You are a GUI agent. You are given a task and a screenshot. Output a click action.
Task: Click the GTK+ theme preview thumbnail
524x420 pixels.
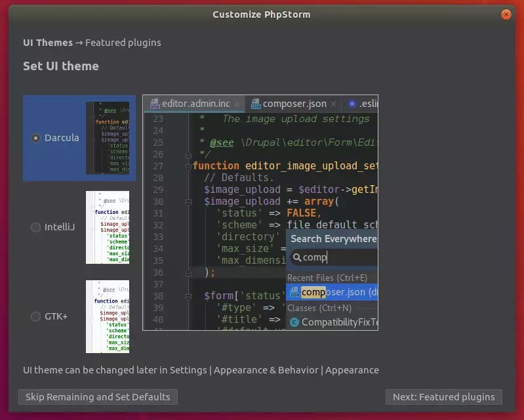pos(108,316)
